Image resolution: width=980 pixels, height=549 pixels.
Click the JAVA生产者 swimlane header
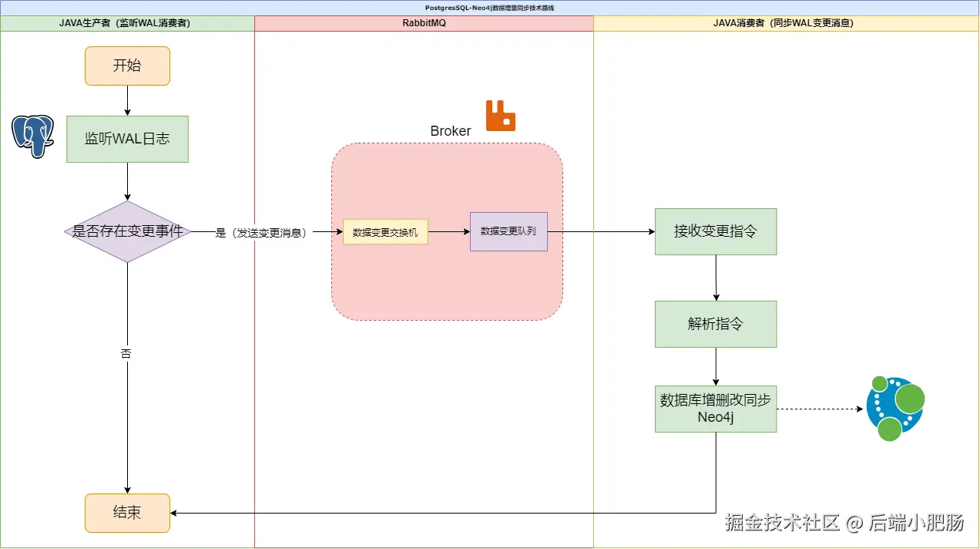click(127, 23)
